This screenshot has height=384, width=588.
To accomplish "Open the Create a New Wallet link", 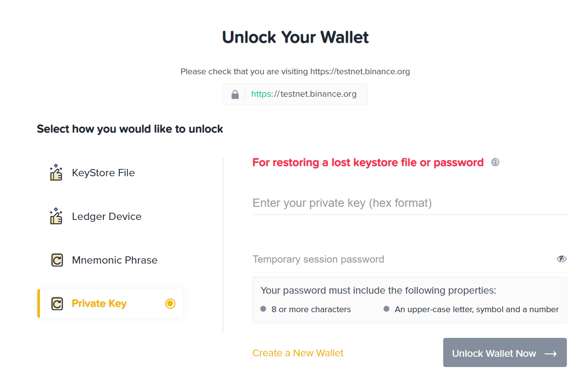I will click(298, 352).
